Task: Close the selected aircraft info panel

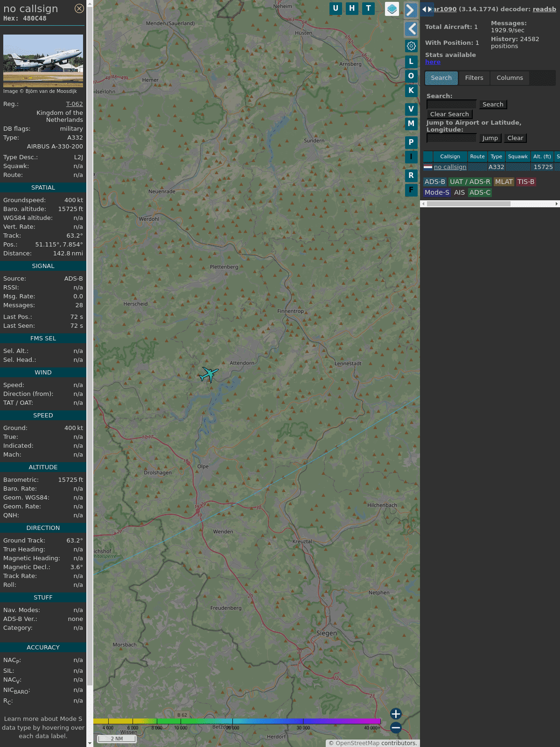Action: 79,8
